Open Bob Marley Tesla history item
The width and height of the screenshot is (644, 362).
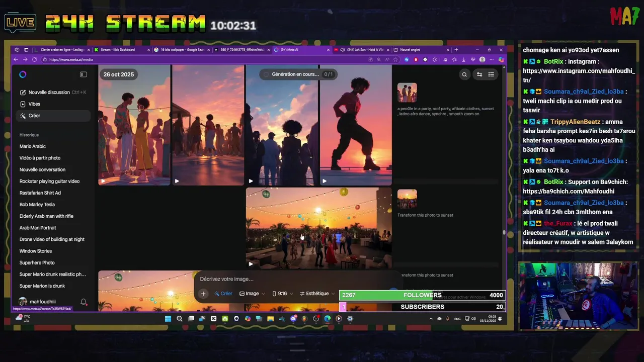[37, 205]
